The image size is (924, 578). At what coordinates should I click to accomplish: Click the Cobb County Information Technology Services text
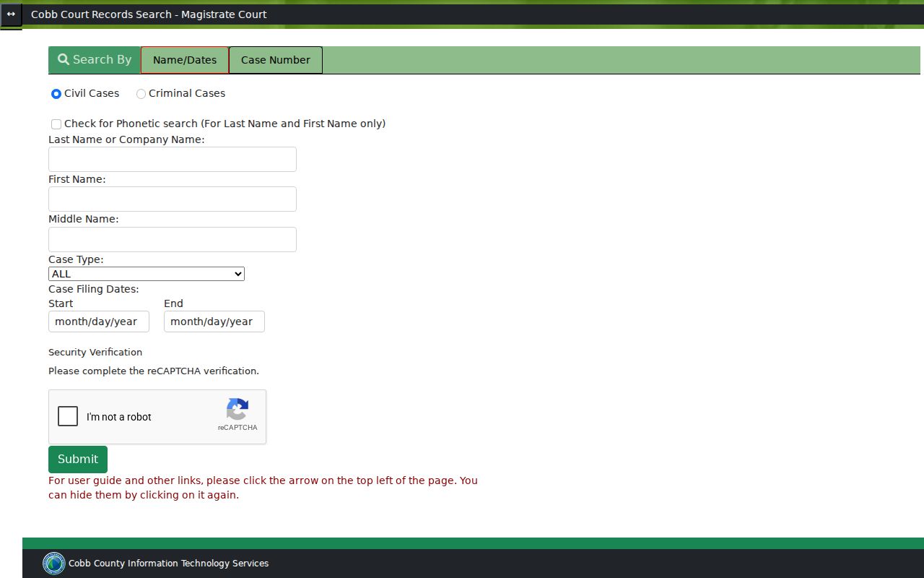coord(168,564)
